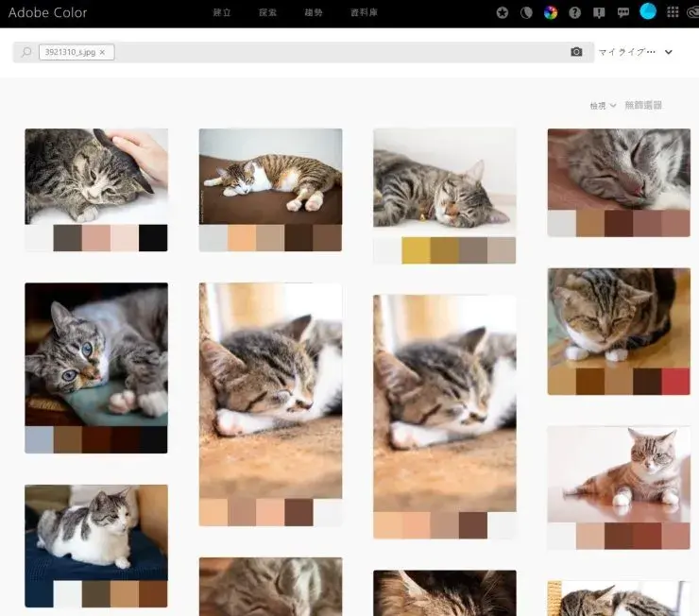699x616 pixels.
Task: Open help via the question mark icon
Action: (x=575, y=12)
